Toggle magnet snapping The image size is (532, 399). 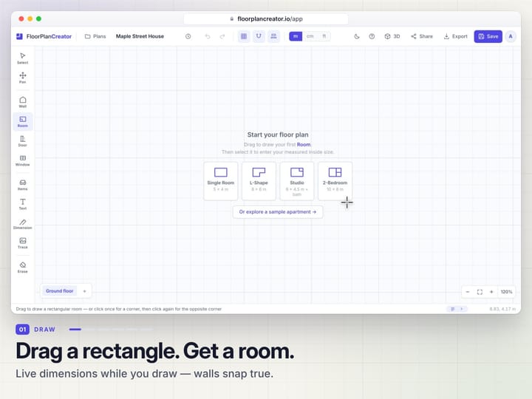tap(259, 36)
